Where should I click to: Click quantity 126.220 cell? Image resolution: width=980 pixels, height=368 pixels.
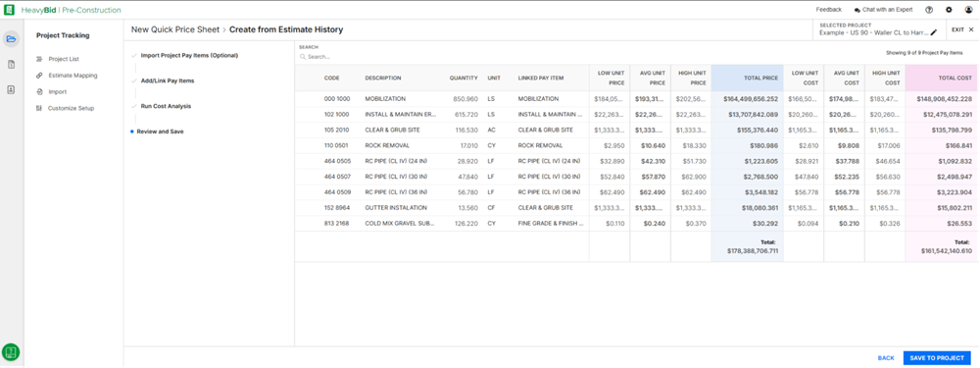(465, 223)
